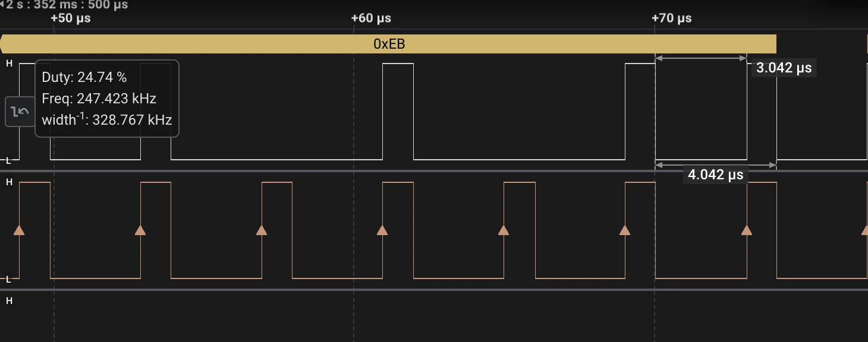Click the rightmost rising-edge arrow on clock channel
868x342 pixels.
(x=864, y=230)
